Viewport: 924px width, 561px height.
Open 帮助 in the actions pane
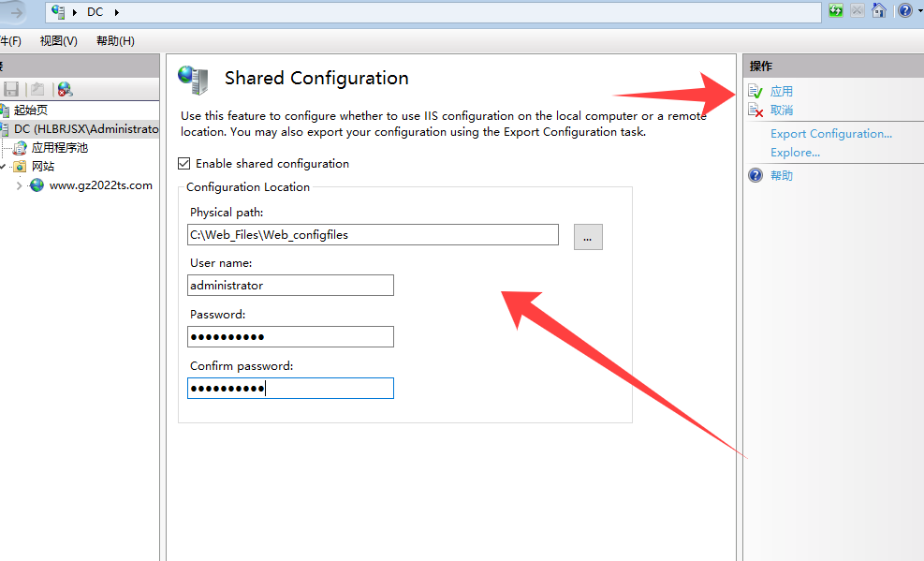[x=781, y=175]
